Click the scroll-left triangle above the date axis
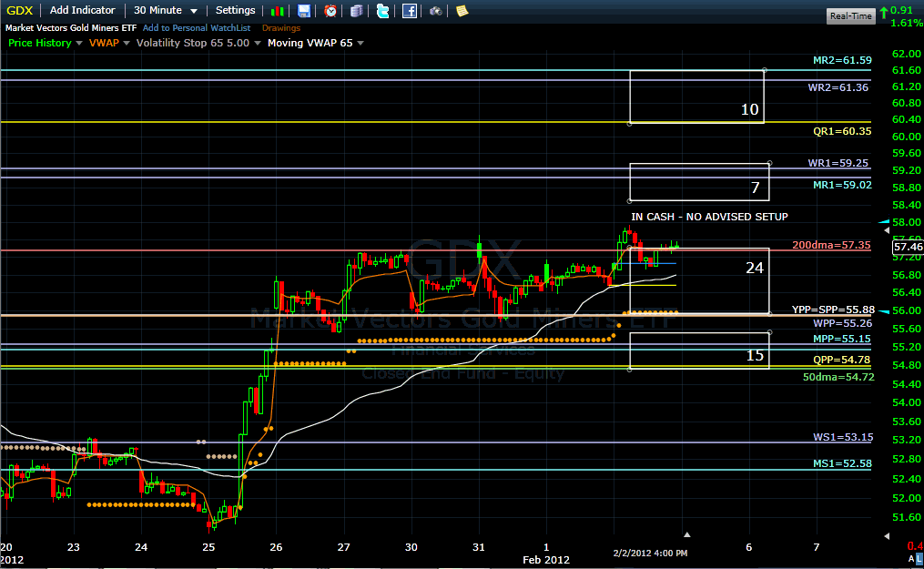 (887, 536)
